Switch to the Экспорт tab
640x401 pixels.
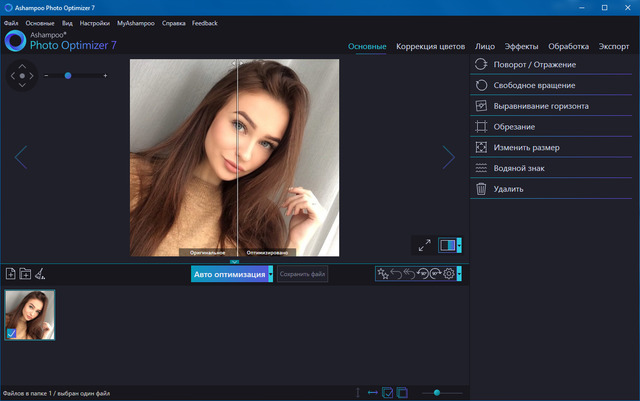(x=613, y=46)
